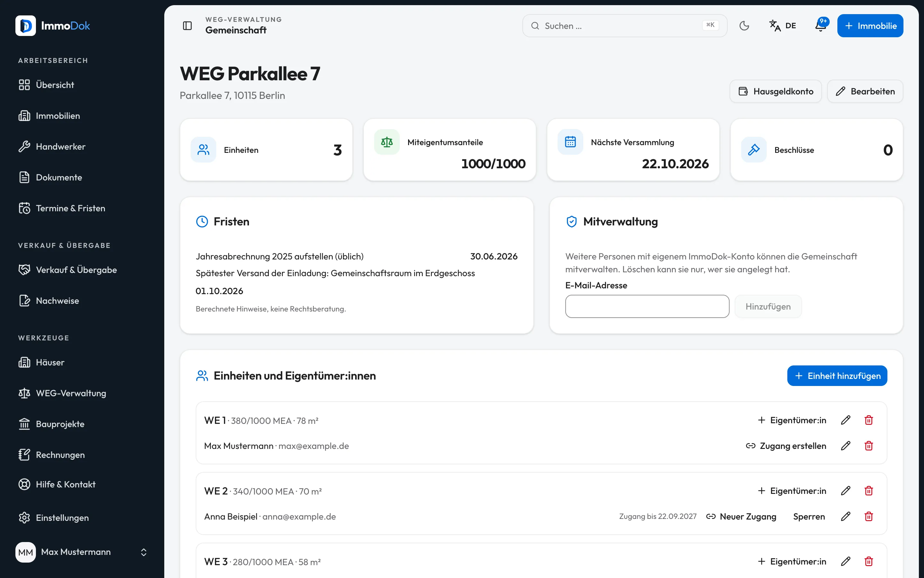Delete unit WE 1 with trash icon
This screenshot has height=578, width=924.
[x=868, y=421]
